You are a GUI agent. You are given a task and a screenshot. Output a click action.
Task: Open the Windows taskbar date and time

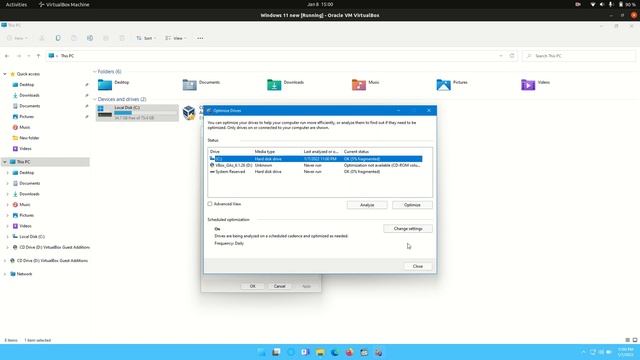625,352
